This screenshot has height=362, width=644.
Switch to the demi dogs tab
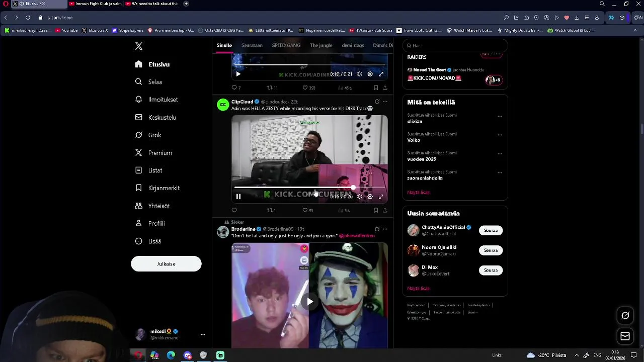[353, 45]
